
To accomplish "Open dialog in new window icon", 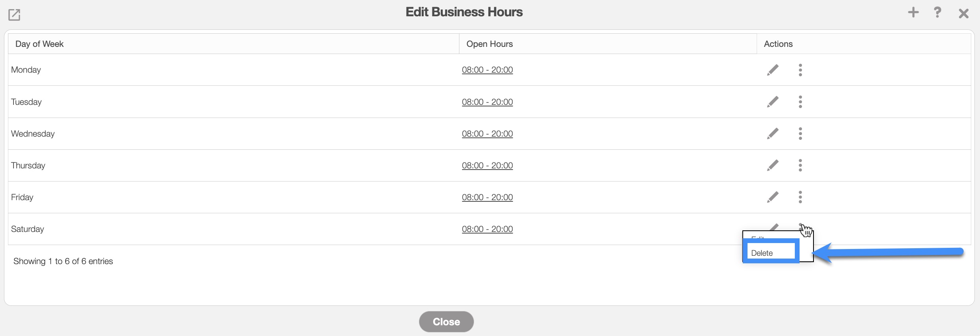I will (14, 15).
